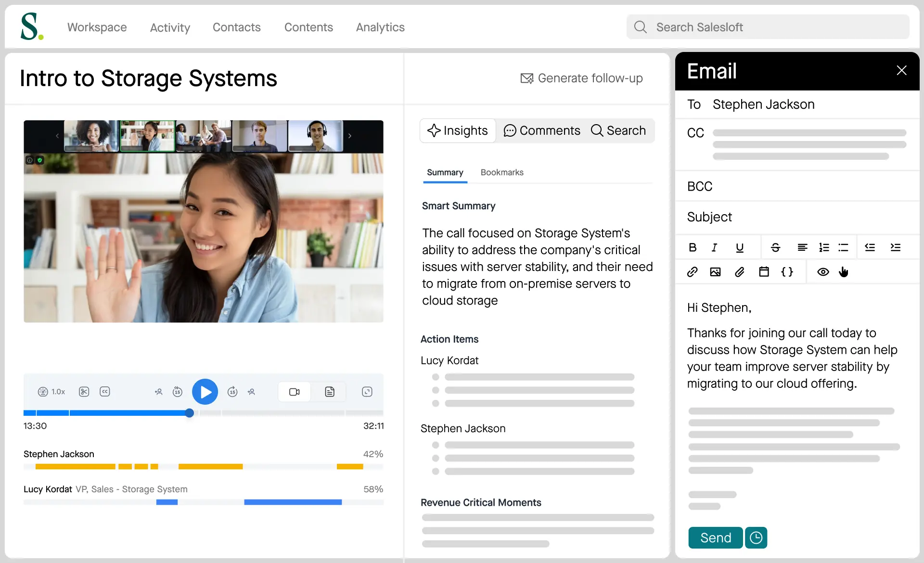
Task: Jump to previous speaker
Action: click(x=158, y=392)
